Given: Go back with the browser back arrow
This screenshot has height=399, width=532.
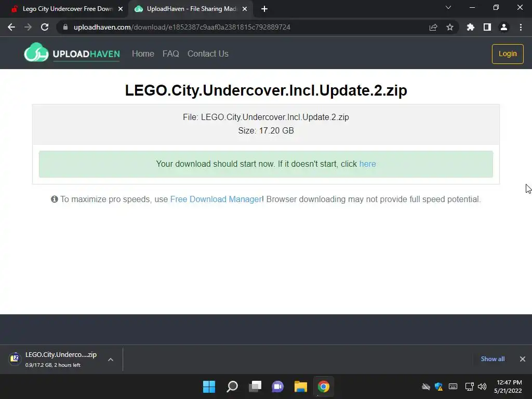Looking at the screenshot, I should click(11, 27).
